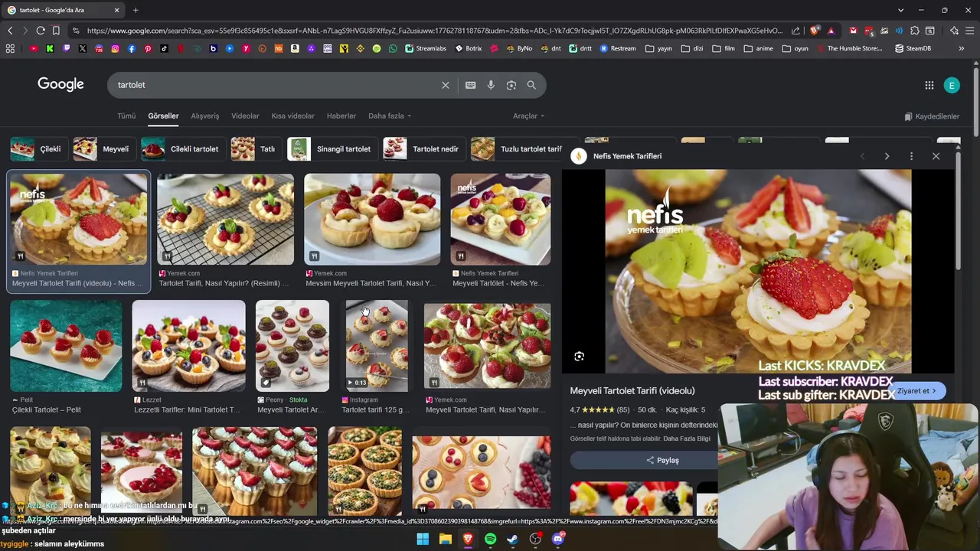This screenshot has width=980, height=551.
Task: Switch to the Videolar tab
Action: (245, 116)
